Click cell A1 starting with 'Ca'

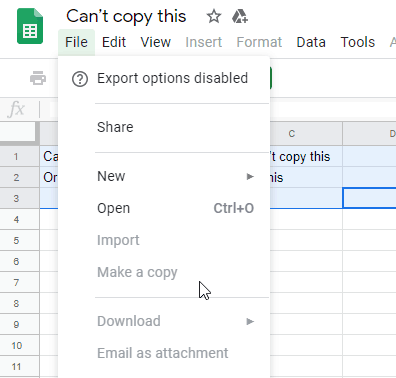coord(49,156)
